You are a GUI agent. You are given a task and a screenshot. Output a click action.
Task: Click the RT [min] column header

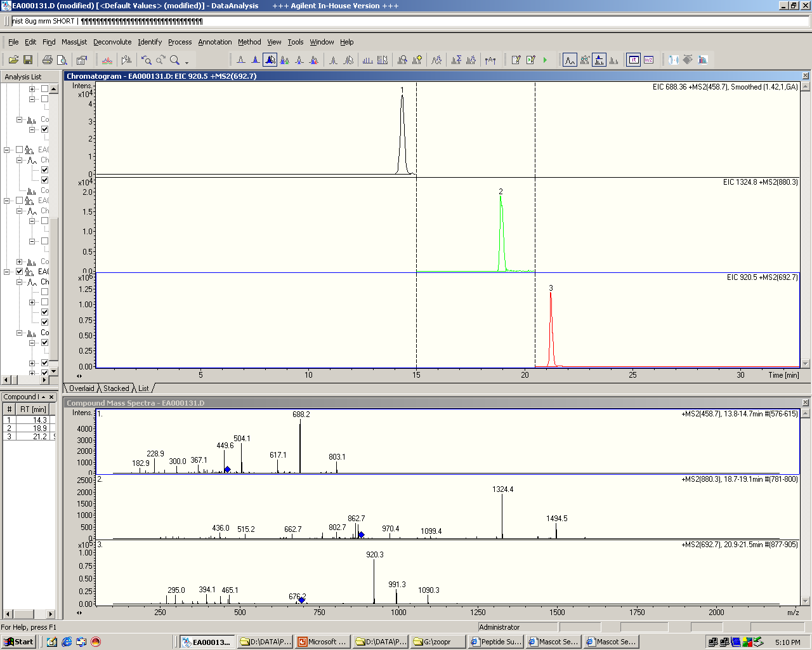coord(33,409)
